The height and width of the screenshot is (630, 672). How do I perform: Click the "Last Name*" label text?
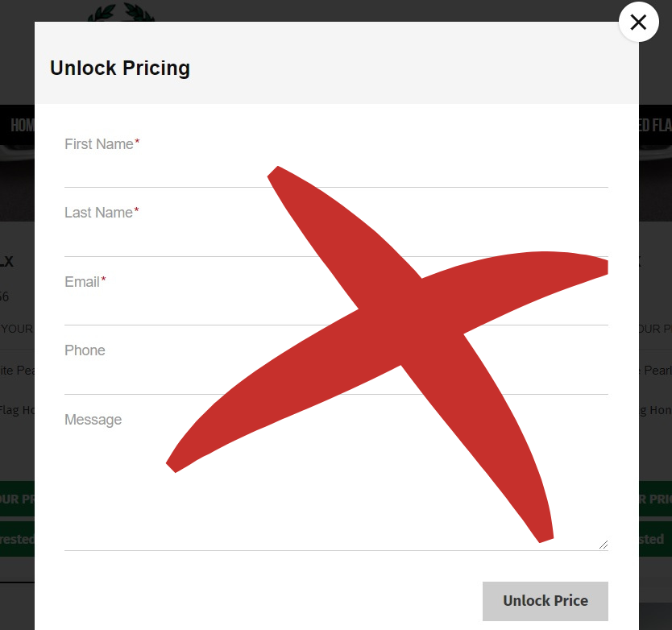(102, 213)
